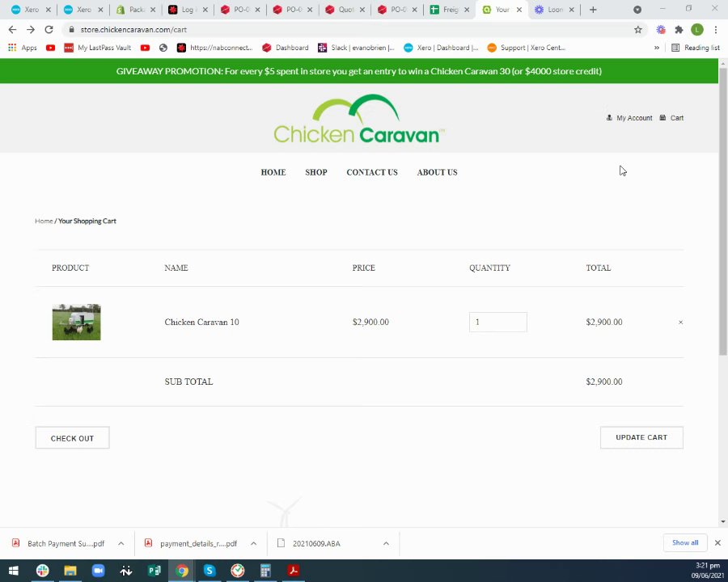The width and height of the screenshot is (728, 582).
Task: Click the Chicken Caravan 10 product name
Action: tap(201, 322)
